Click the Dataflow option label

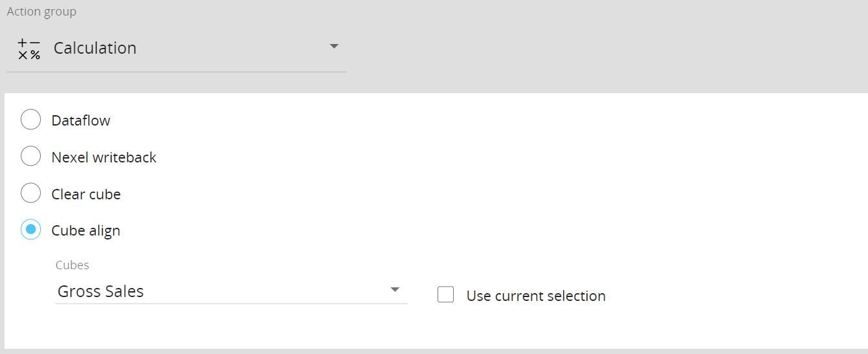pyautogui.click(x=81, y=120)
